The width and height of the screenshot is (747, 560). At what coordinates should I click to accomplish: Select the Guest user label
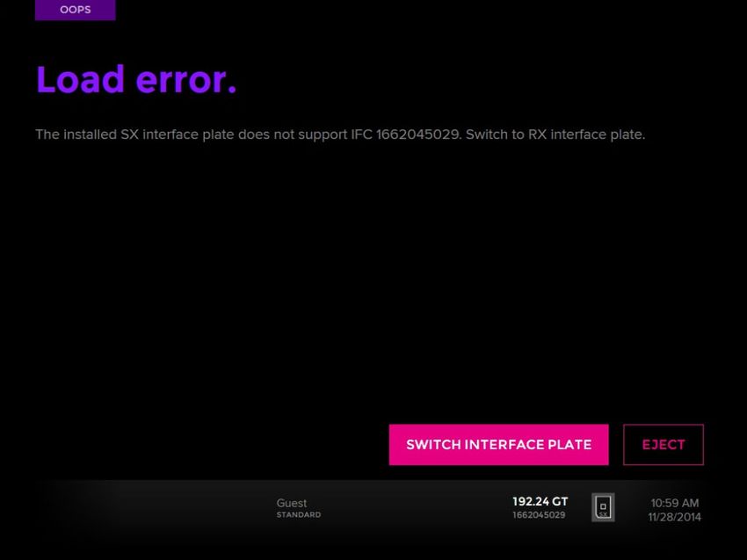pos(292,503)
